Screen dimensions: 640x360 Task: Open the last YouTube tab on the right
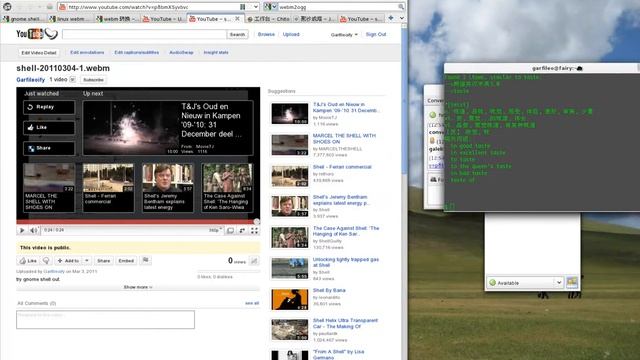pyautogui.click(x=362, y=19)
